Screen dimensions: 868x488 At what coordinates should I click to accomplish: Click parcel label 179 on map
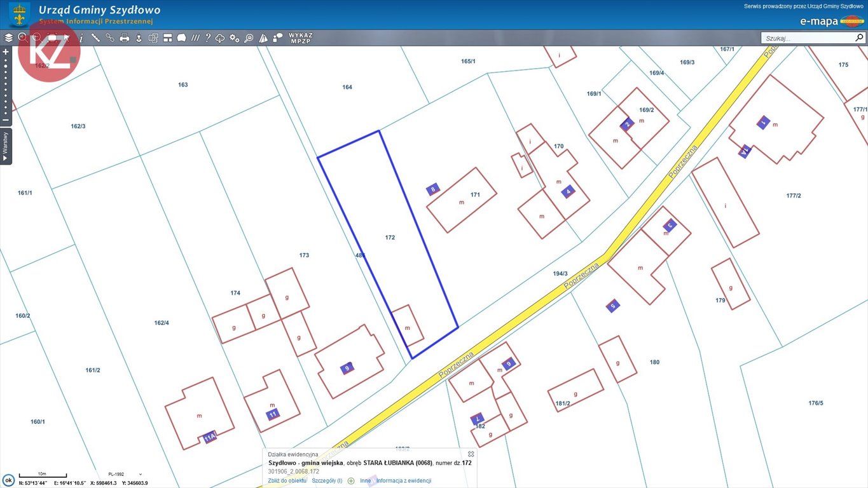(720, 301)
